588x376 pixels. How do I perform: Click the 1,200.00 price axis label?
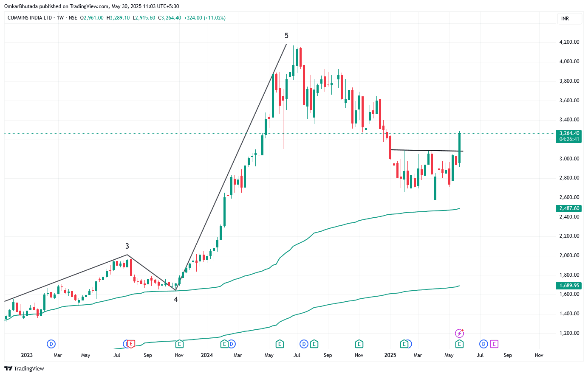click(569, 333)
